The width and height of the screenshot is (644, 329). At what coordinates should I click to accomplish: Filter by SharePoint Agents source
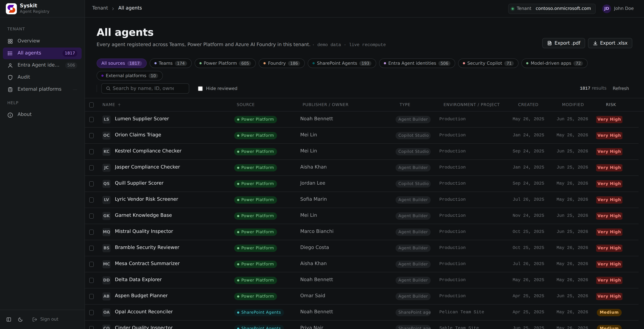coord(342,63)
